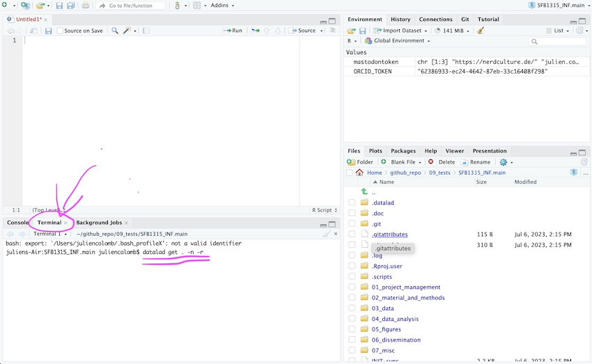Image resolution: width=592 pixels, height=364 pixels.
Task: Open the Import Dataset dropdown
Action: pyautogui.click(x=400, y=31)
